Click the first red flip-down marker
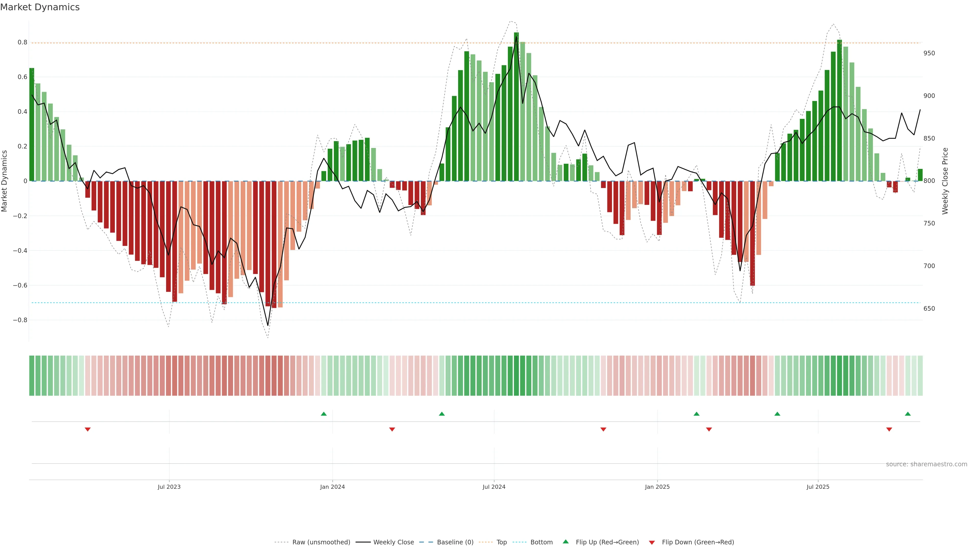This screenshot has width=980, height=551. (88, 429)
